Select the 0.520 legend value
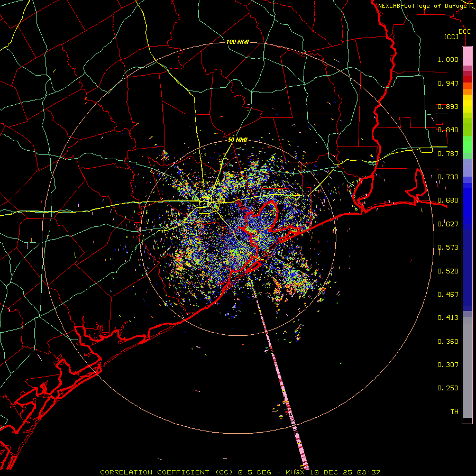 point(448,271)
